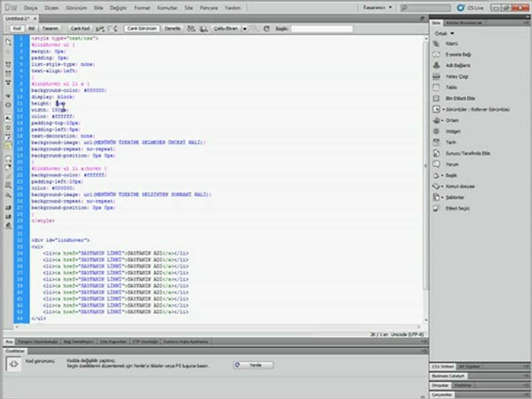Click the Başlık title input field

pos(322,29)
